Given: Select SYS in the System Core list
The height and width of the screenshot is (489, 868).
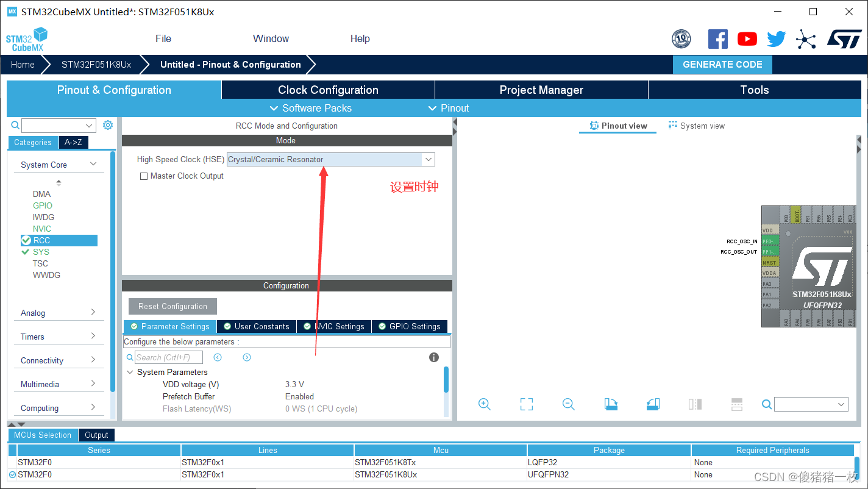Looking at the screenshot, I should (x=41, y=252).
